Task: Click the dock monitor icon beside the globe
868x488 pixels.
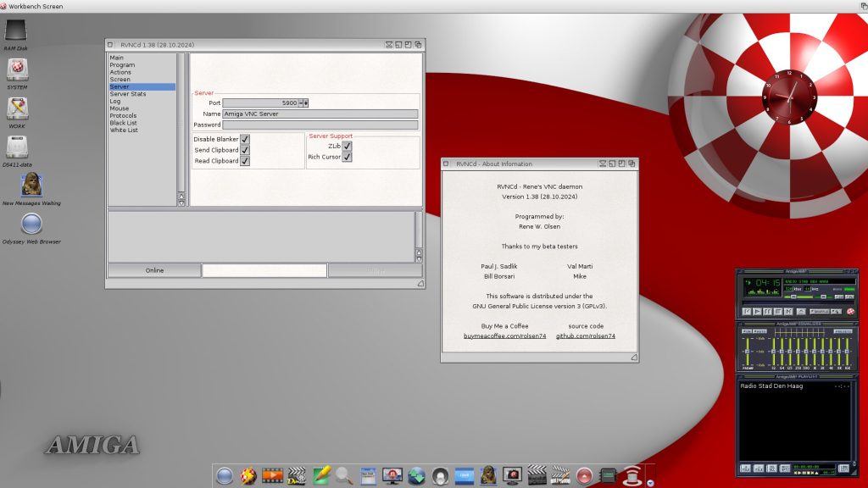Action: tap(392, 476)
